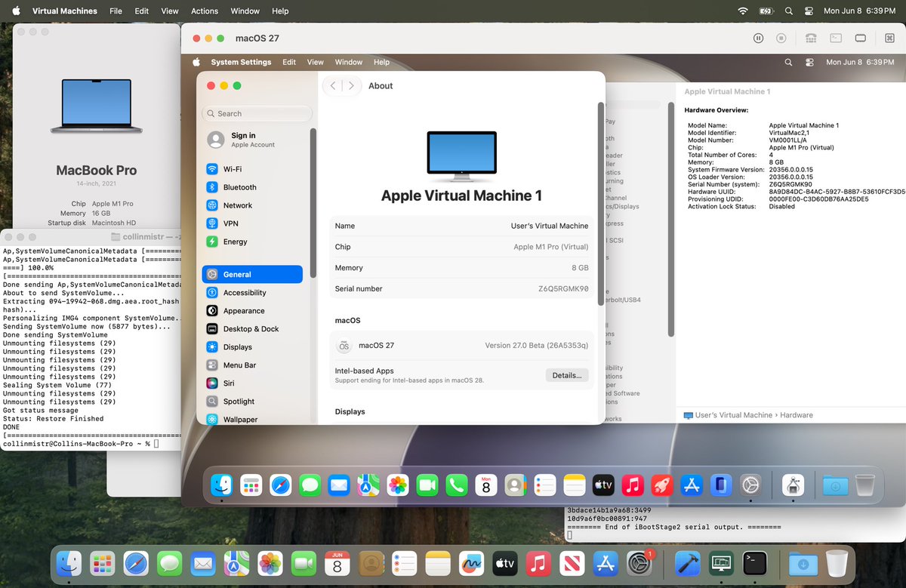The height and width of the screenshot is (588, 906).
Task: Select VPN in the settings sidebar
Action: 252,223
